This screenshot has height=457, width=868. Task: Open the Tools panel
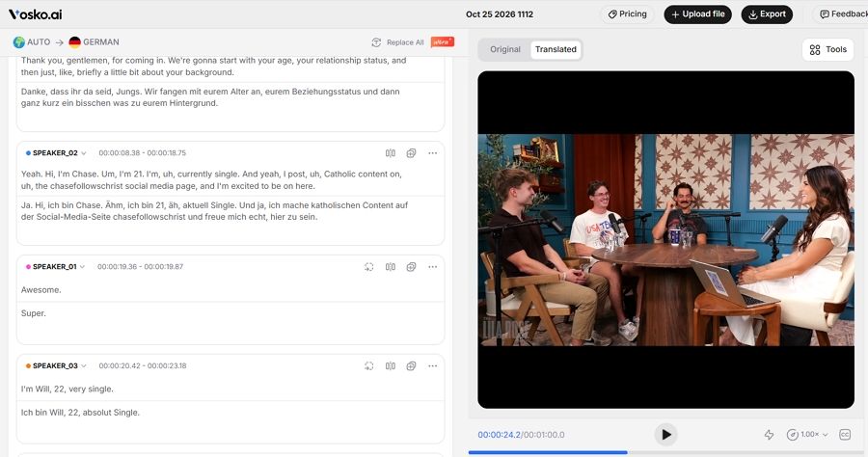827,50
